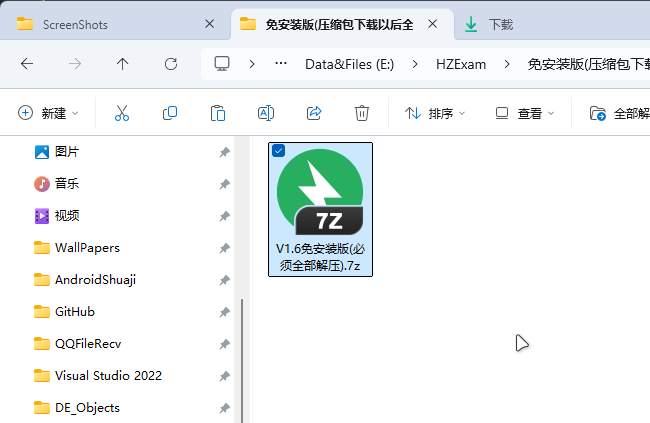
Task: Open DE_Objects folder in sidebar
Action: (77, 407)
